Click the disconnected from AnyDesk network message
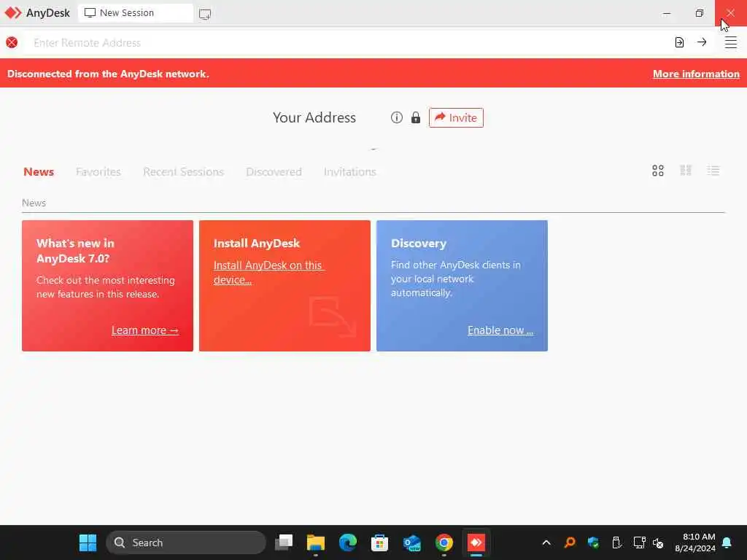 [108, 74]
